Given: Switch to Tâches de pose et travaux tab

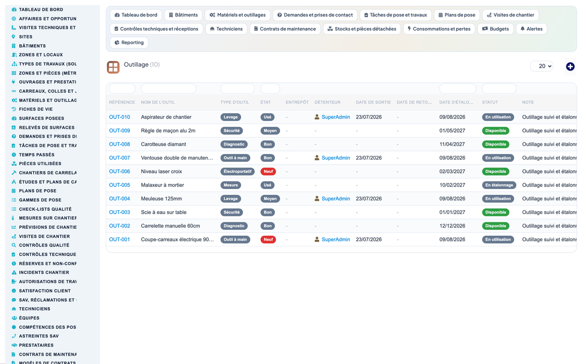Looking at the screenshot, I should click(395, 15).
